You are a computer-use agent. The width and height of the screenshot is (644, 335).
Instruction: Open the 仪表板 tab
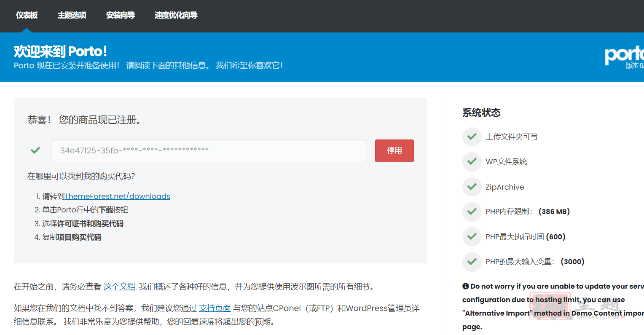tap(27, 15)
